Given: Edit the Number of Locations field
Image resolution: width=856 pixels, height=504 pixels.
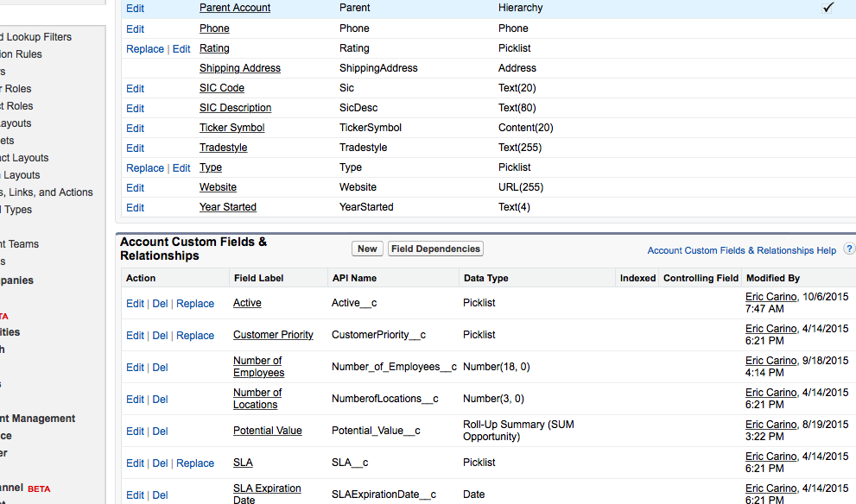Looking at the screenshot, I should click(135, 400).
